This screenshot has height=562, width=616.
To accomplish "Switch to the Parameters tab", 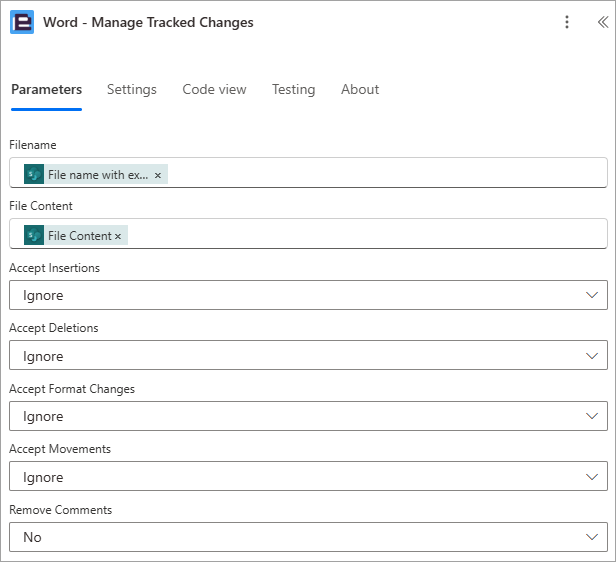I will click(46, 90).
